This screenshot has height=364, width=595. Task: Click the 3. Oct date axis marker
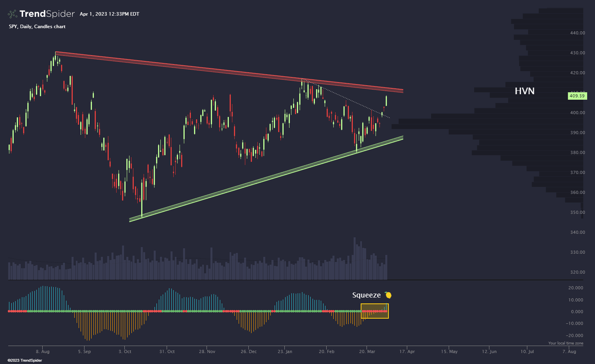pos(125,351)
